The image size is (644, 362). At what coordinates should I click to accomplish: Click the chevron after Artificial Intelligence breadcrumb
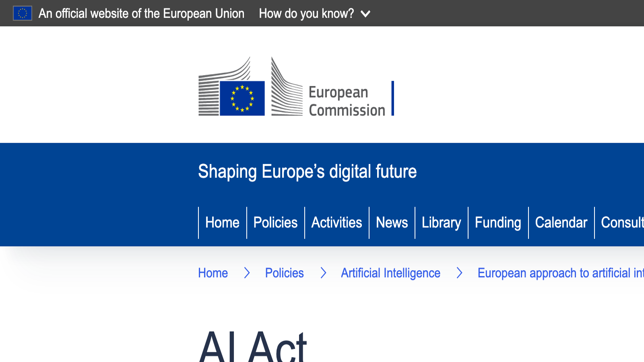tap(459, 273)
